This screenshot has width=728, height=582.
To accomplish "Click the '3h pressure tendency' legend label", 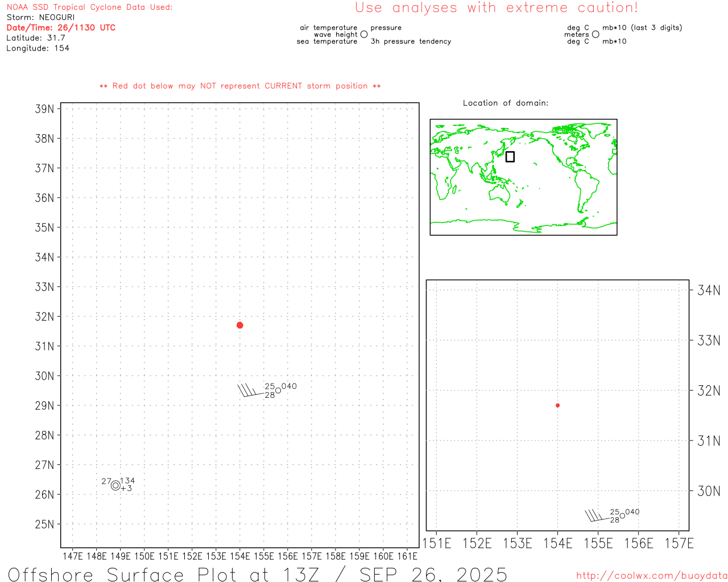I will (411, 41).
